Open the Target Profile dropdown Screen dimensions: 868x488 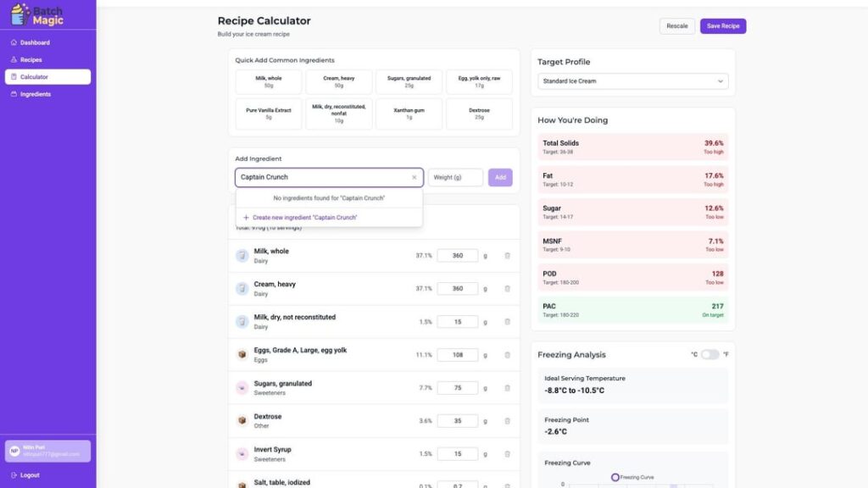click(632, 80)
